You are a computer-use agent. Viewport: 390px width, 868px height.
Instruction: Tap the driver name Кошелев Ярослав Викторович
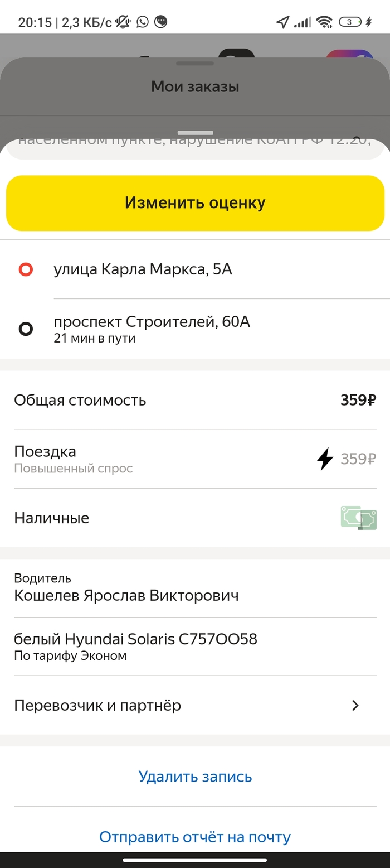click(126, 595)
